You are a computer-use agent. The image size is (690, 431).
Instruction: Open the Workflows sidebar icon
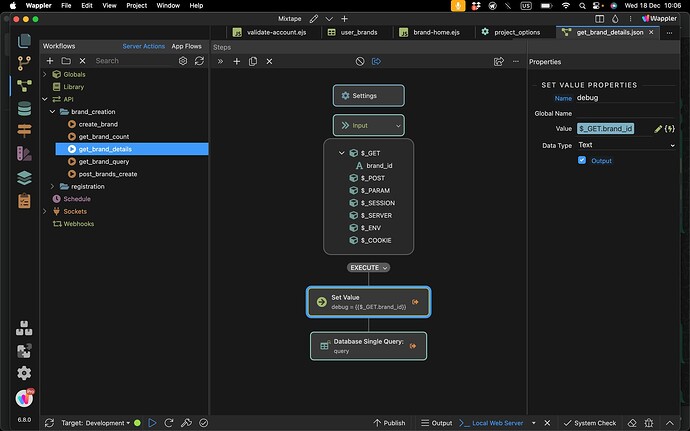(24, 86)
